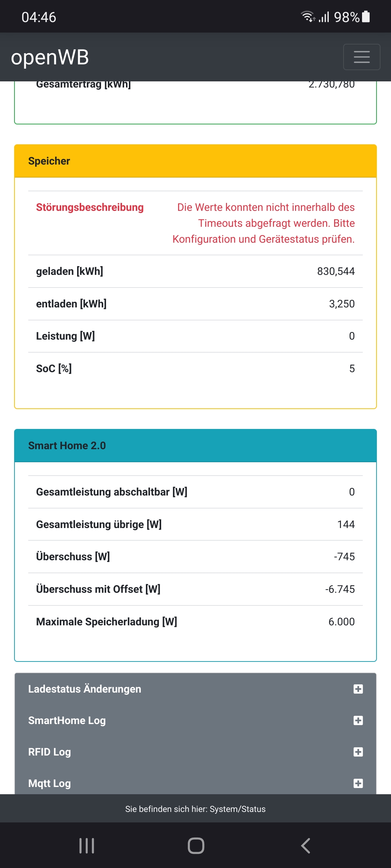Click the plus icon beside Mqtt Log

click(x=358, y=783)
